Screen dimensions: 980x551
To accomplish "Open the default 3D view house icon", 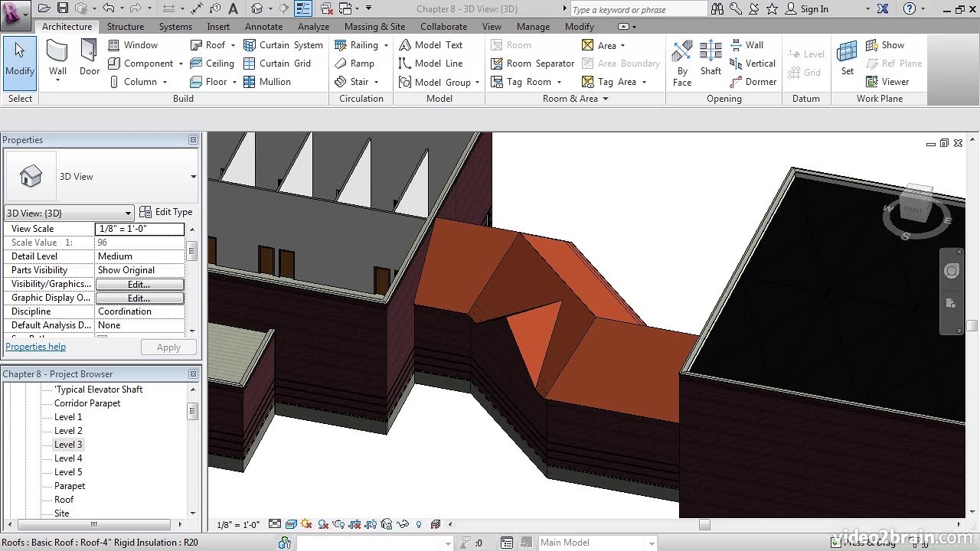I will 256,8.
